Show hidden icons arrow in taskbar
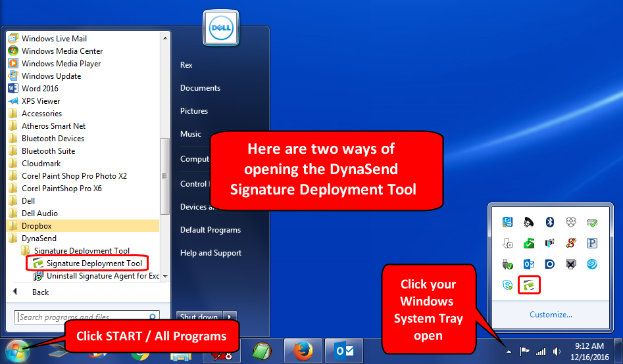Image resolution: width=623 pixels, height=364 pixels. (x=509, y=352)
